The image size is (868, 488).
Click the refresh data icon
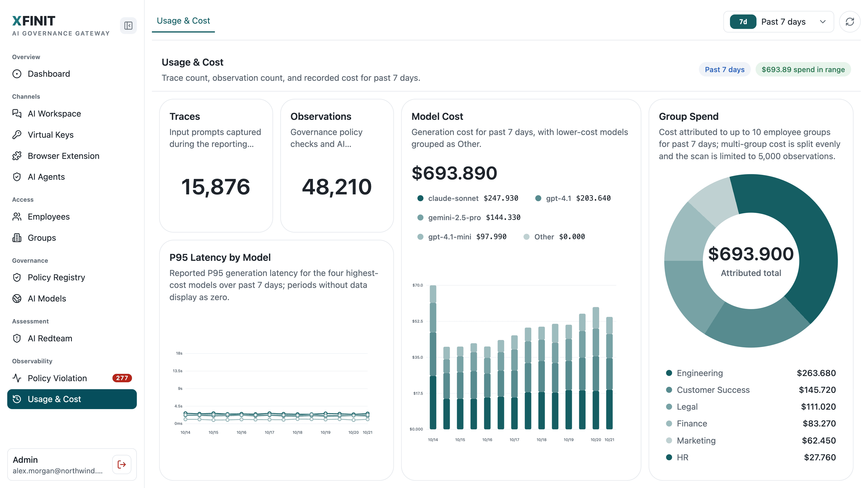click(x=850, y=22)
